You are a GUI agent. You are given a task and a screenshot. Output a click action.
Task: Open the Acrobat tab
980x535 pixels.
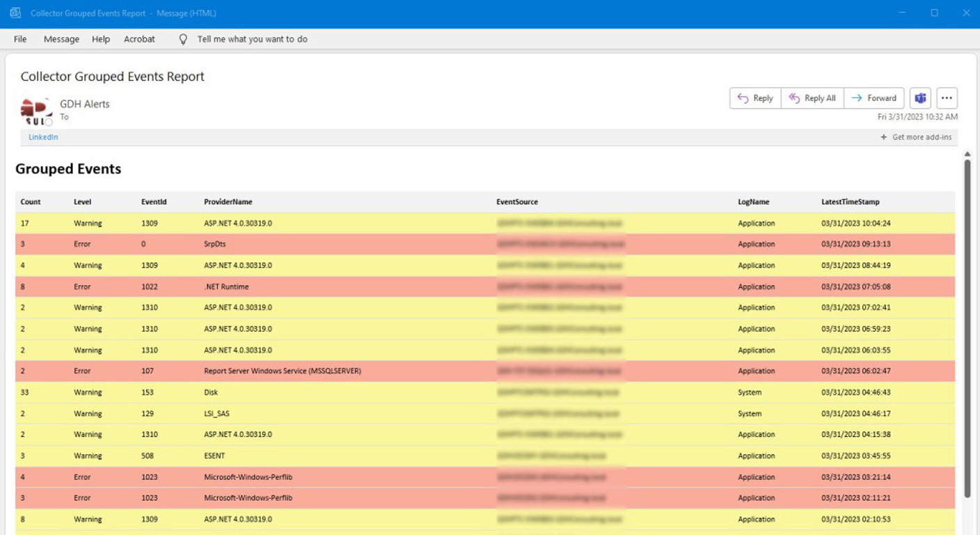[x=139, y=39]
